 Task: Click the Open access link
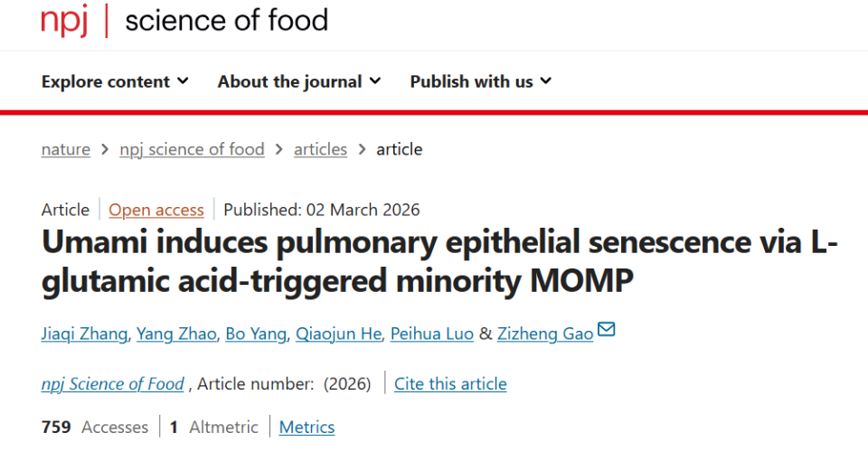tap(156, 210)
